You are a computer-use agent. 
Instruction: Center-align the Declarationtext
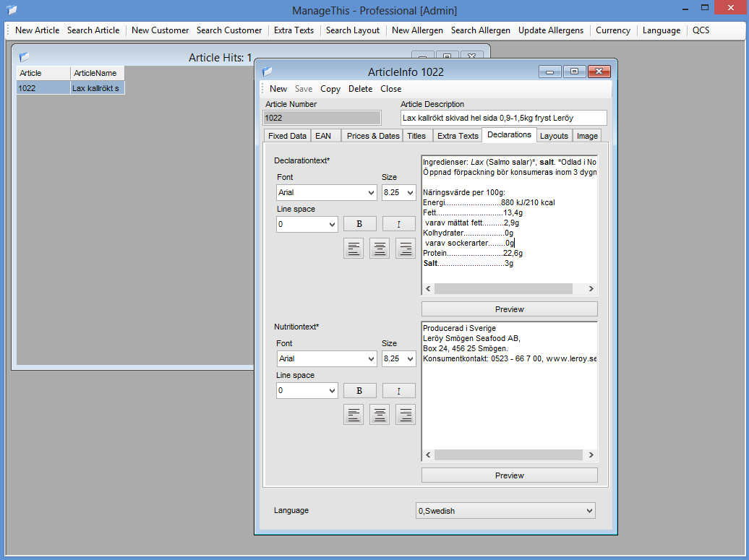pos(380,249)
